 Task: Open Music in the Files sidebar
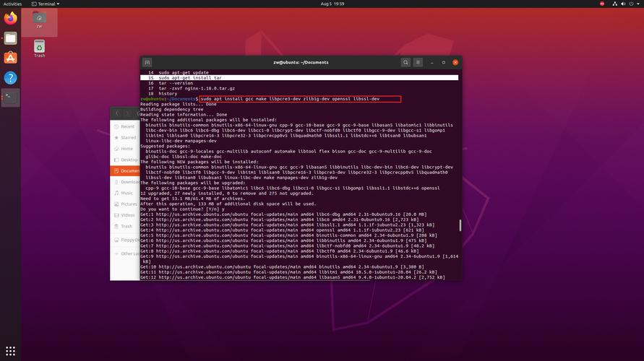click(126, 193)
